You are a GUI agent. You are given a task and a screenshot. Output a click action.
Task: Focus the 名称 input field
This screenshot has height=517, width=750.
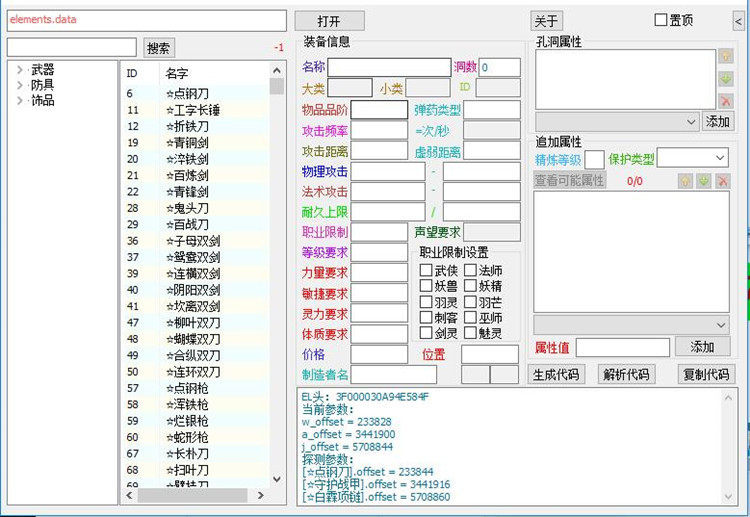point(389,67)
